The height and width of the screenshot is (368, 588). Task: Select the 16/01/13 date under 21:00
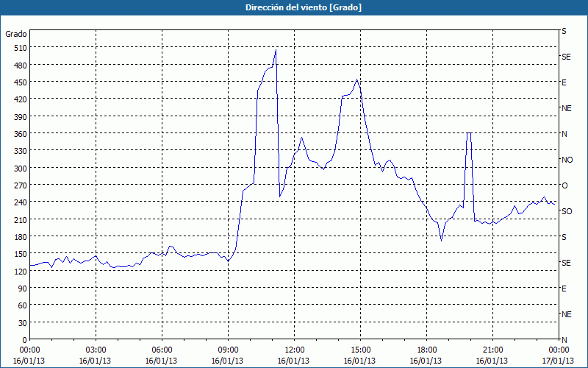492,361
